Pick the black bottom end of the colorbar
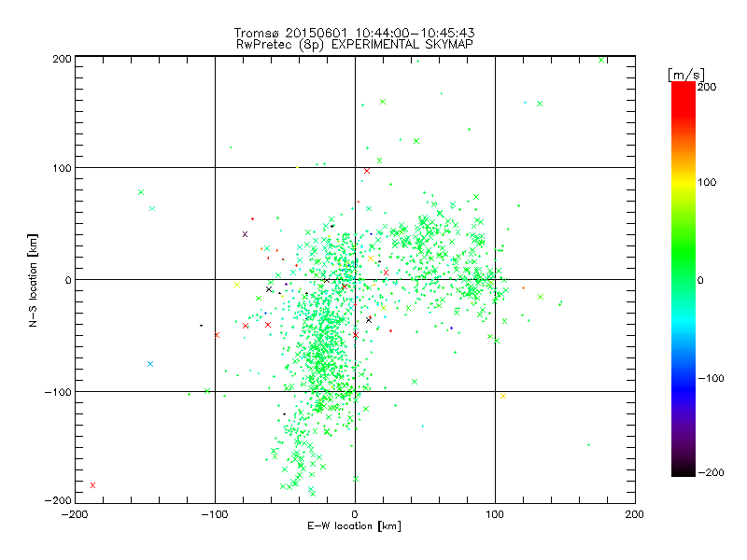This screenshot has width=747, height=560. pyautogui.click(x=684, y=469)
